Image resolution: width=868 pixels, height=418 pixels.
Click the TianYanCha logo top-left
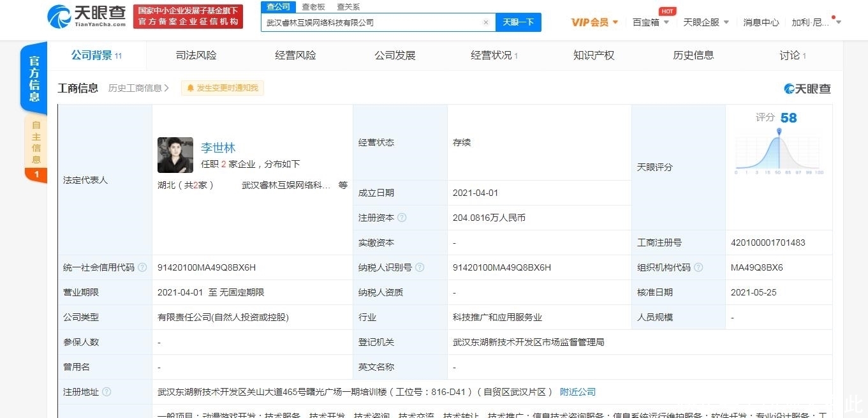click(83, 17)
